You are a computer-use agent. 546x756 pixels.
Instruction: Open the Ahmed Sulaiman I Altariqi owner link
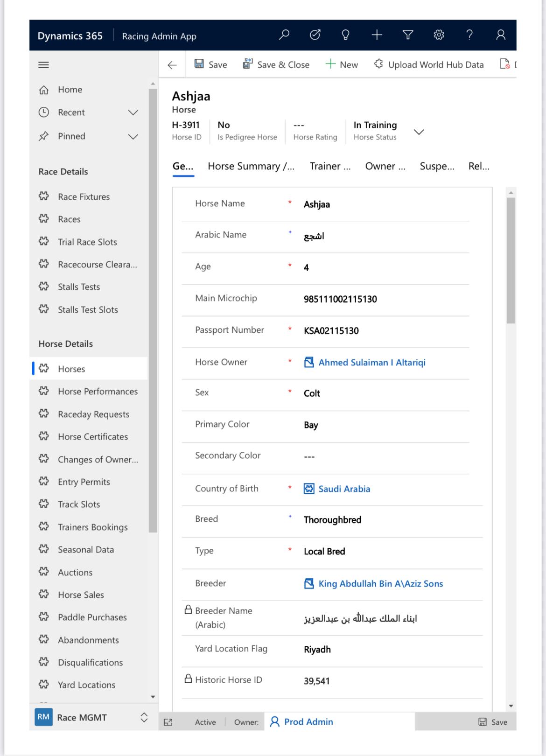pyautogui.click(x=371, y=363)
